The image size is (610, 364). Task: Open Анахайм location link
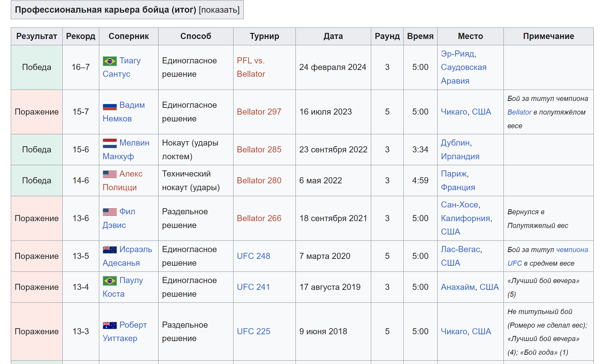457,287
